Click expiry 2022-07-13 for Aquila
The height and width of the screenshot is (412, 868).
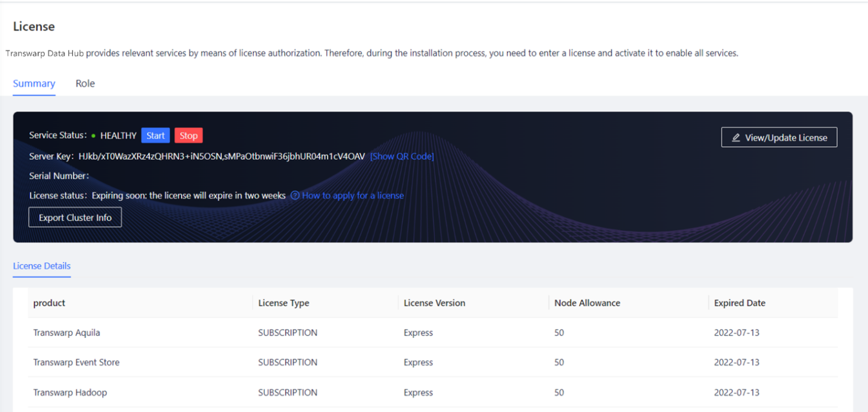(736, 332)
